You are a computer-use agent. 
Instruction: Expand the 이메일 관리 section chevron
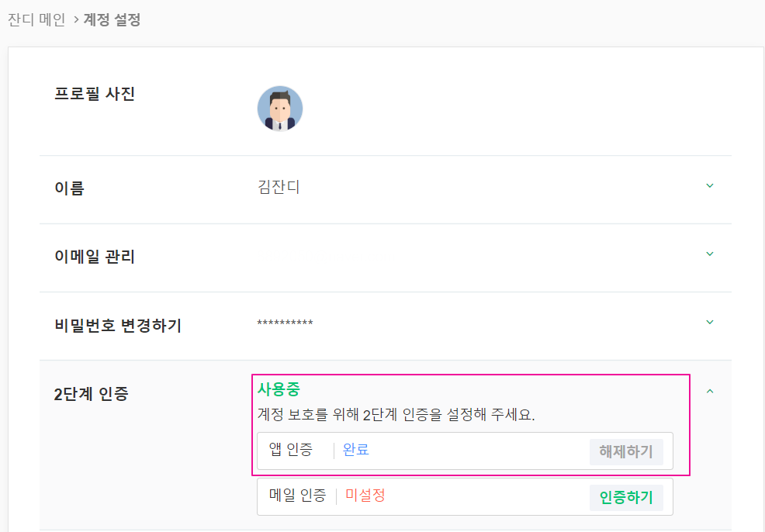(x=709, y=254)
